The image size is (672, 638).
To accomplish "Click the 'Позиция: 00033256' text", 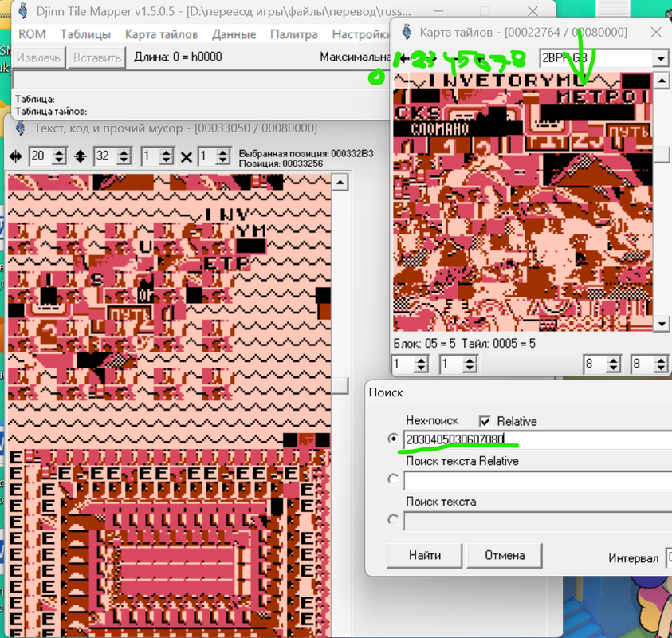I will [x=281, y=163].
